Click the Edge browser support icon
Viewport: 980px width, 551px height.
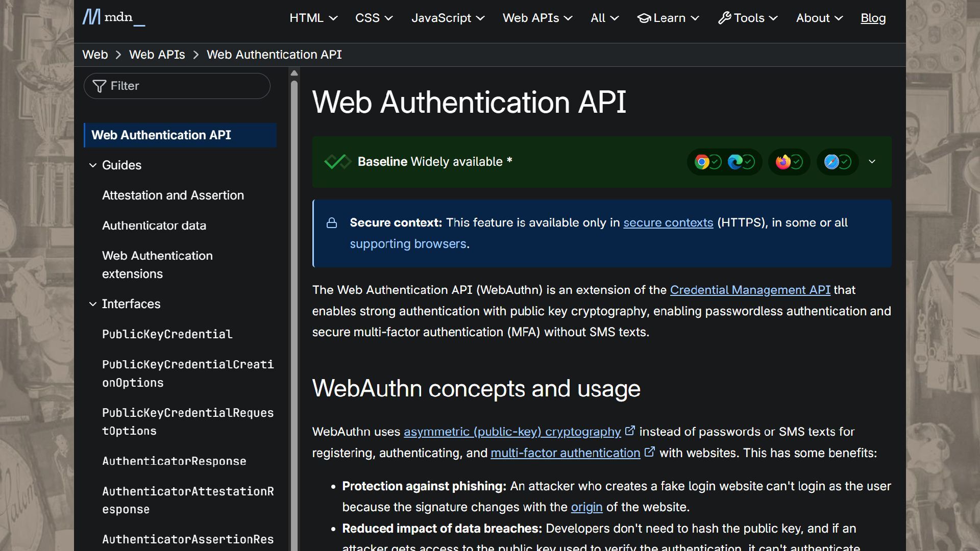(x=735, y=162)
